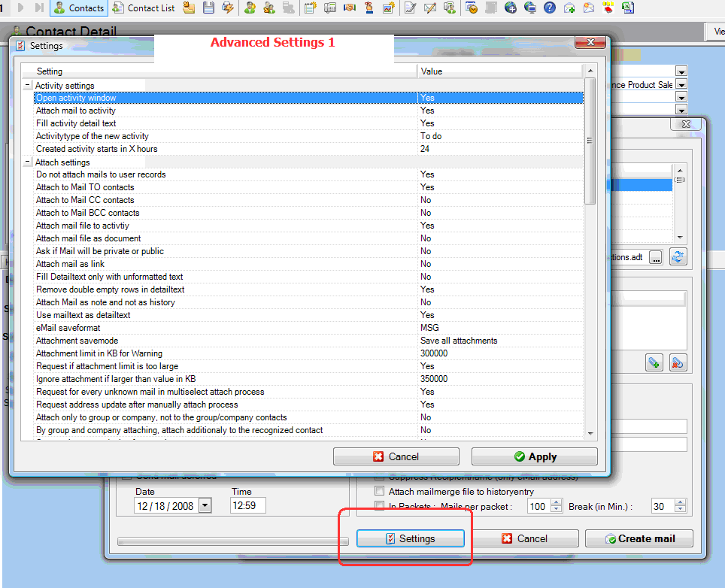Click Apply in the Settings dialog
This screenshot has height=588, width=725.
point(534,456)
